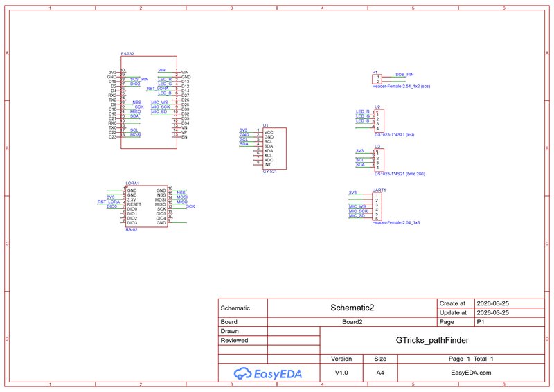554x392 pixels.
Task: Select LED_R net label at U2 connector
Action: pos(362,112)
